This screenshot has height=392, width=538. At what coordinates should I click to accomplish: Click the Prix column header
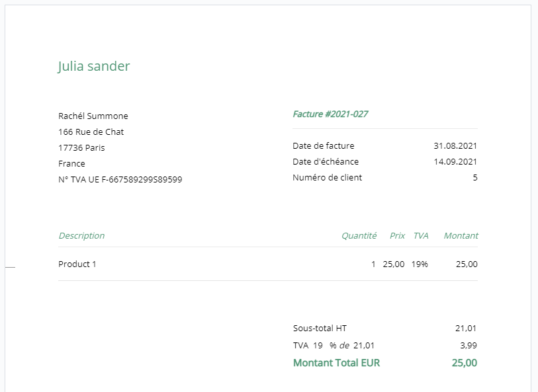397,236
